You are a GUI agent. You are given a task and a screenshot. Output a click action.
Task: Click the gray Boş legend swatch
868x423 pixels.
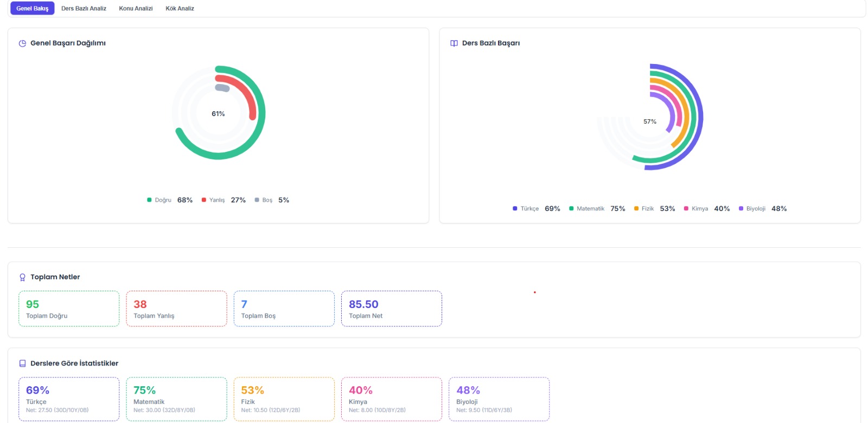pyautogui.click(x=257, y=200)
